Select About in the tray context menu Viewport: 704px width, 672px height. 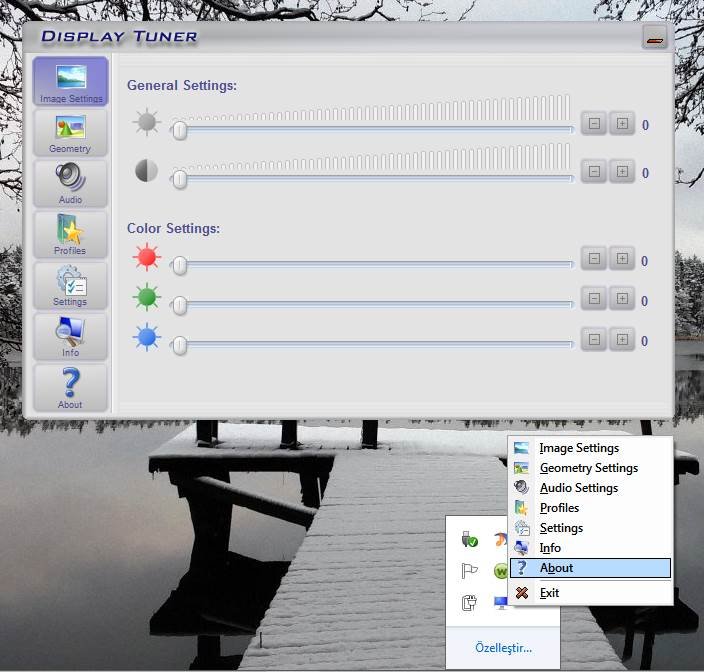click(590, 568)
